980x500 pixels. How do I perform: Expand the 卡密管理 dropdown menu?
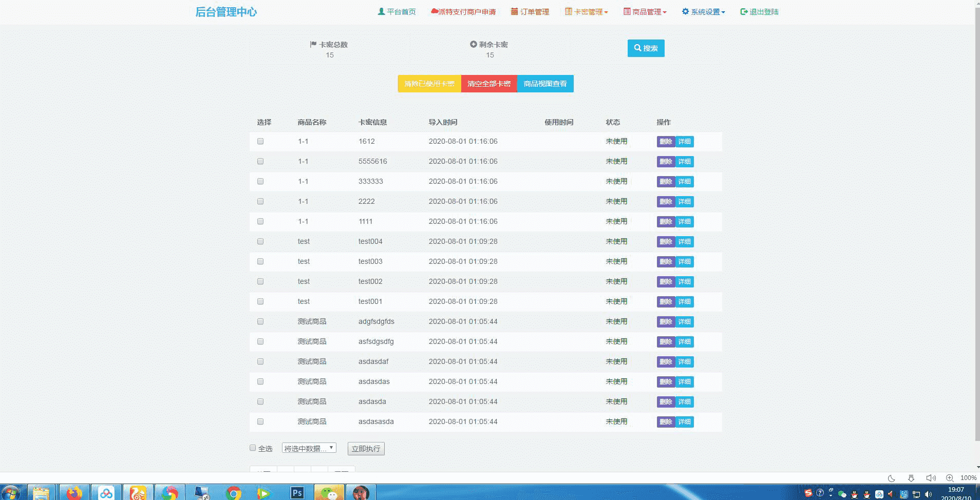pyautogui.click(x=586, y=12)
